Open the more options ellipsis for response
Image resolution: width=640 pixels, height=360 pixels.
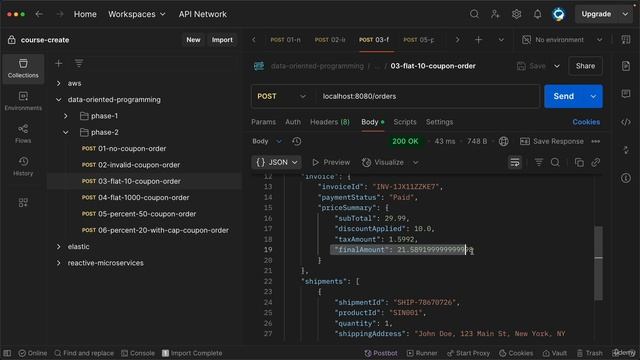click(x=596, y=141)
